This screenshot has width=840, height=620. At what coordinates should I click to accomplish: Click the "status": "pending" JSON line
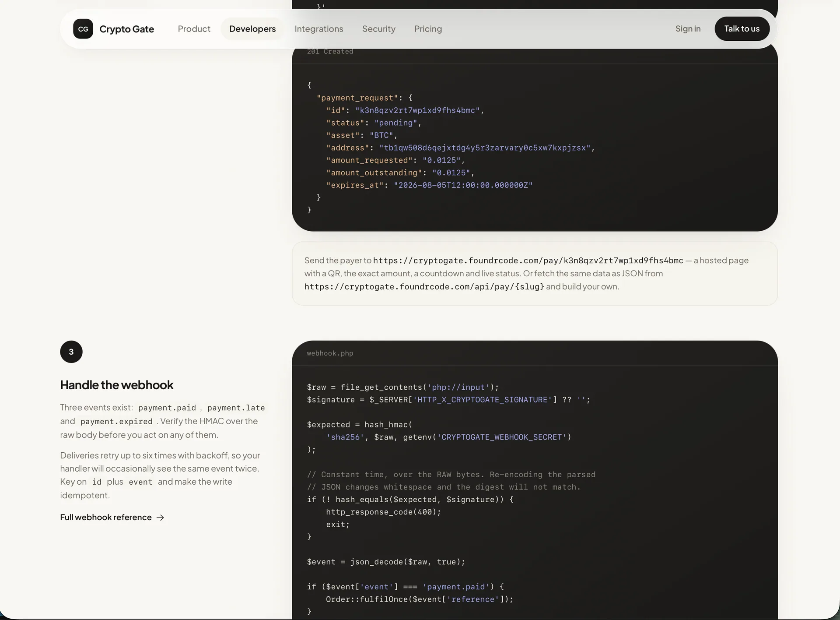[x=374, y=123]
